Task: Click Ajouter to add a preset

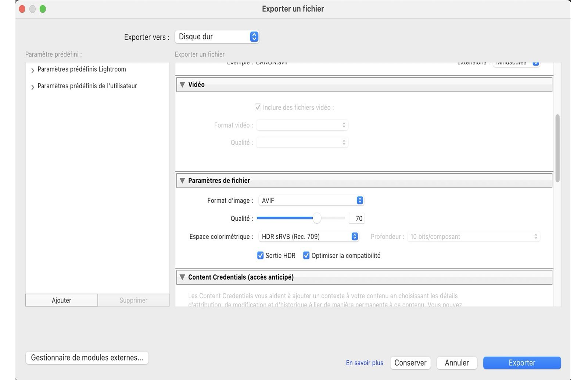Action: click(61, 300)
